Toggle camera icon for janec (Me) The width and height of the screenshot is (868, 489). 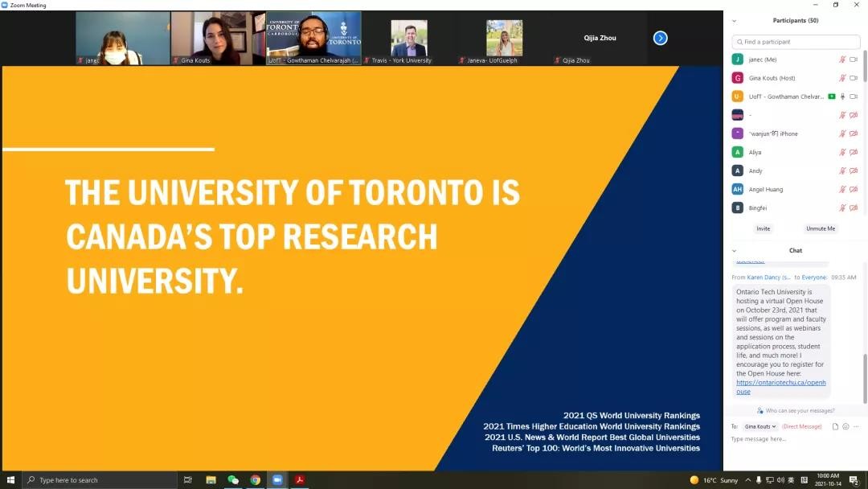[854, 60]
